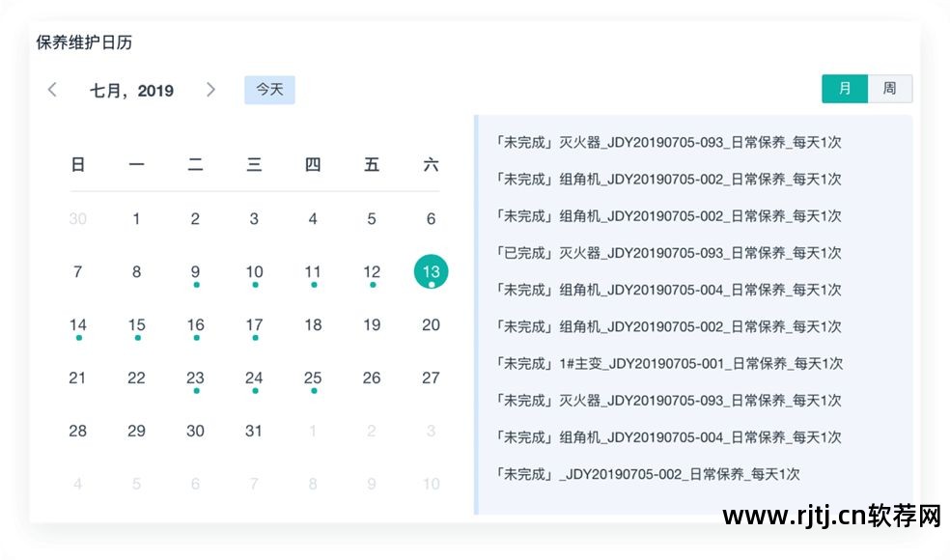950x560 pixels.
Task: Click dark-colored date 30 in July
Action: (195, 431)
